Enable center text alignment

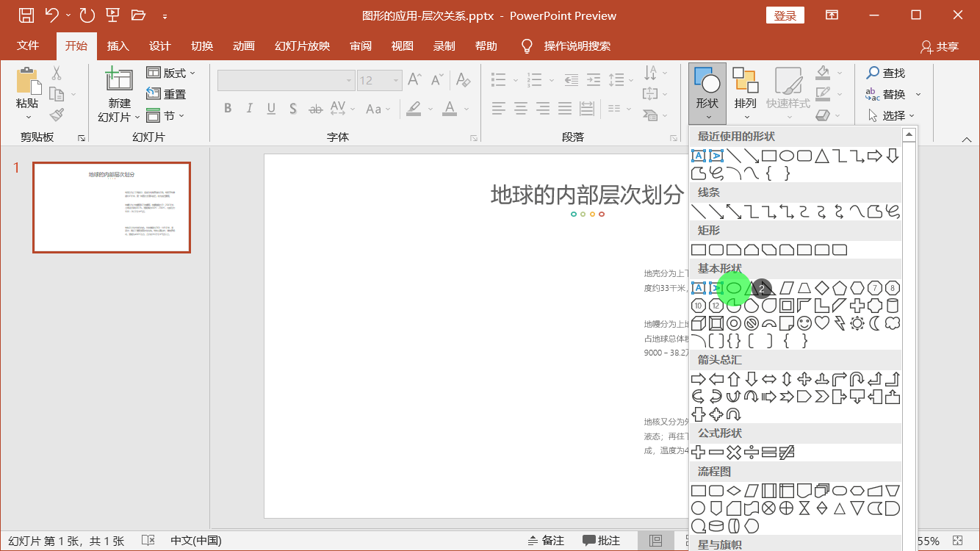tap(521, 108)
